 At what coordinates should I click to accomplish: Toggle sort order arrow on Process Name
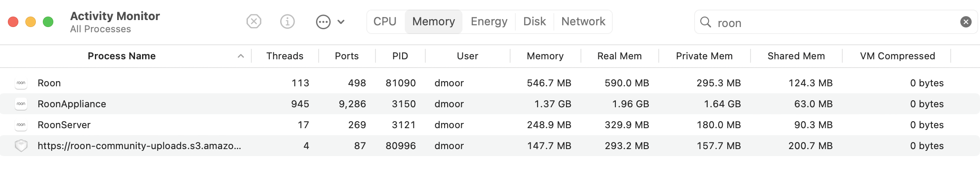(x=240, y=56)
